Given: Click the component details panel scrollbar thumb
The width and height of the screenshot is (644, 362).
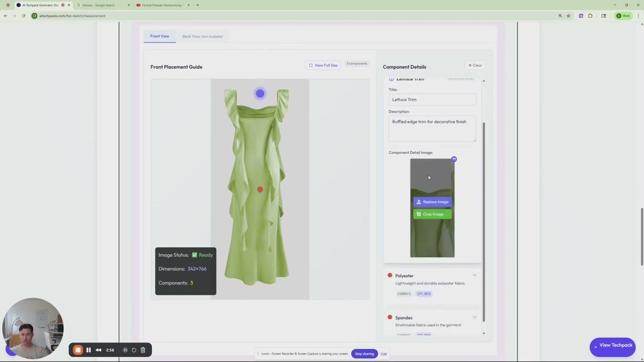Looking at the screenshot, I should pos(484,221).
